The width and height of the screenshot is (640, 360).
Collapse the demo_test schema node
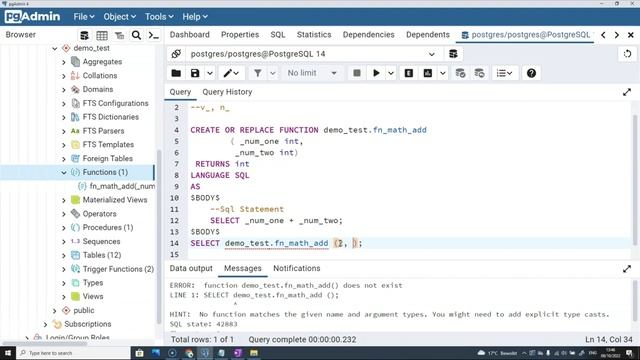click(54, 48)
